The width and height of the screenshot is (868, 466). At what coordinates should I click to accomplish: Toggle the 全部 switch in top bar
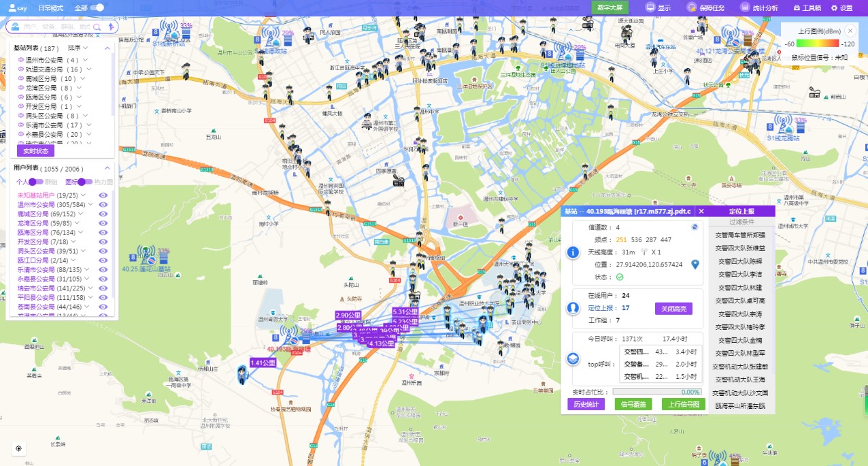[97, 7]
